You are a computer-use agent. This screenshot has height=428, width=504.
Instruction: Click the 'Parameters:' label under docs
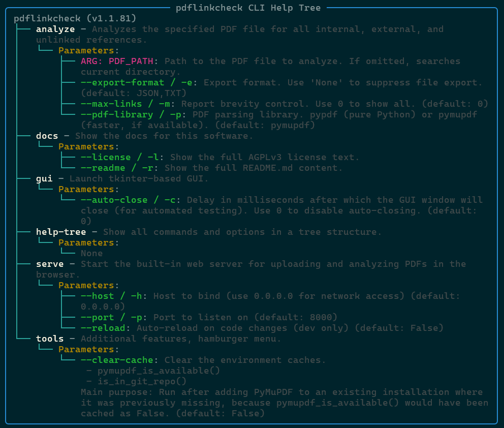(88, 146)
